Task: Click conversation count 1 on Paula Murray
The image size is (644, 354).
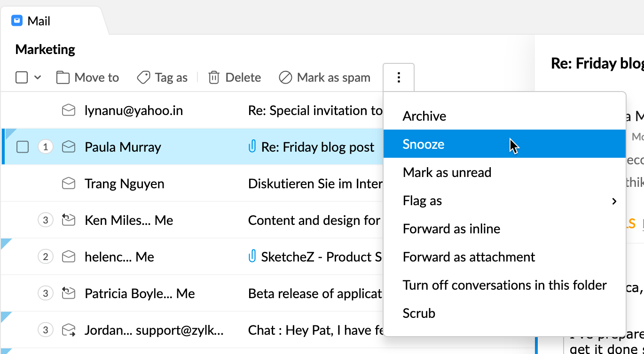Action: point(45,147)
